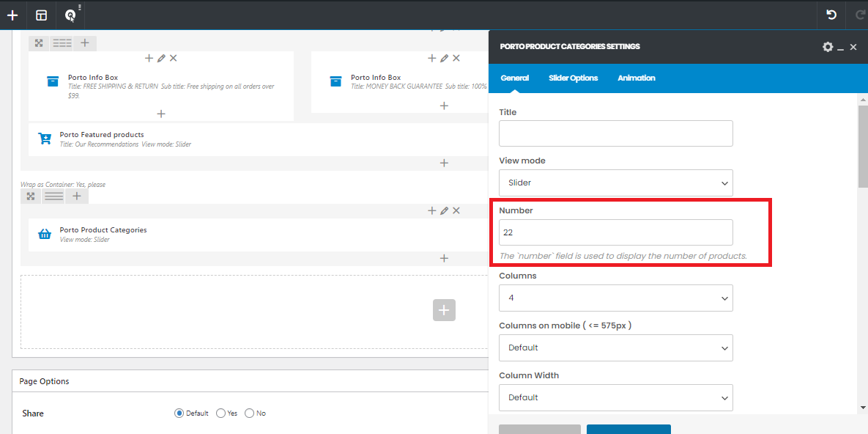Screen dimensions: 868x434
Task: Click the gray button at panel bottom
Action: [x=540, y=430]
